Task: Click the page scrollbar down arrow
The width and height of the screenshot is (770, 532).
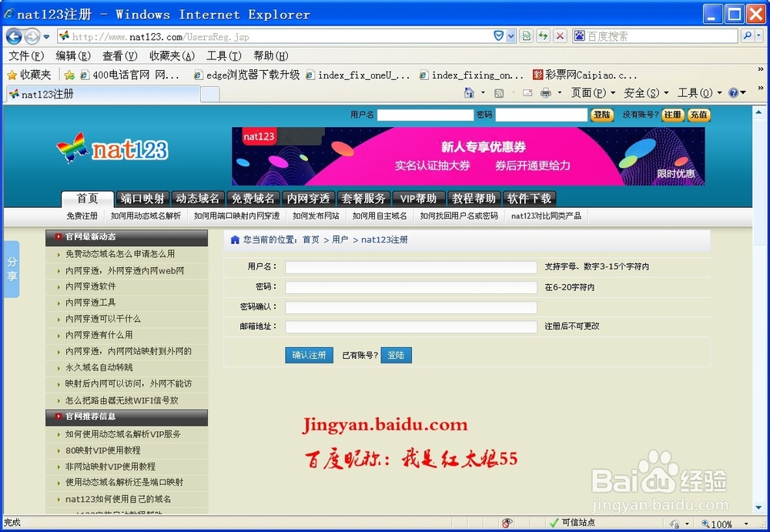Action: [x=758, y=507]
